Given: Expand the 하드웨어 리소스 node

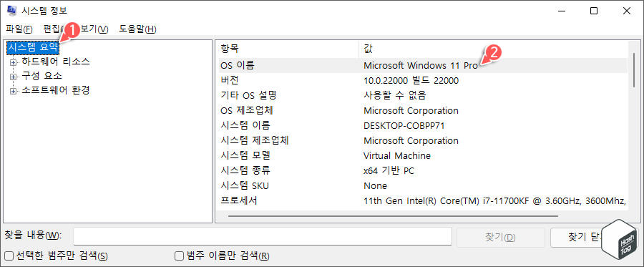Looking at the screenshot, I should (x=14, y=62).
